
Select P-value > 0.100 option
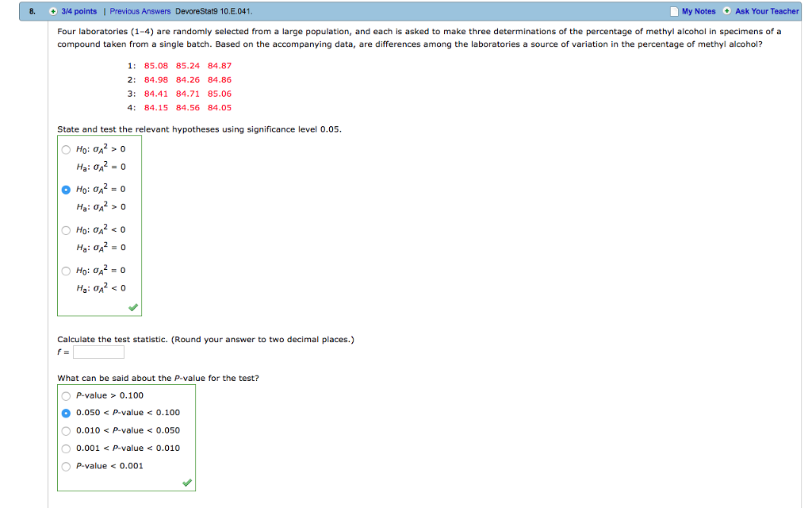click(x=66, y=394)
